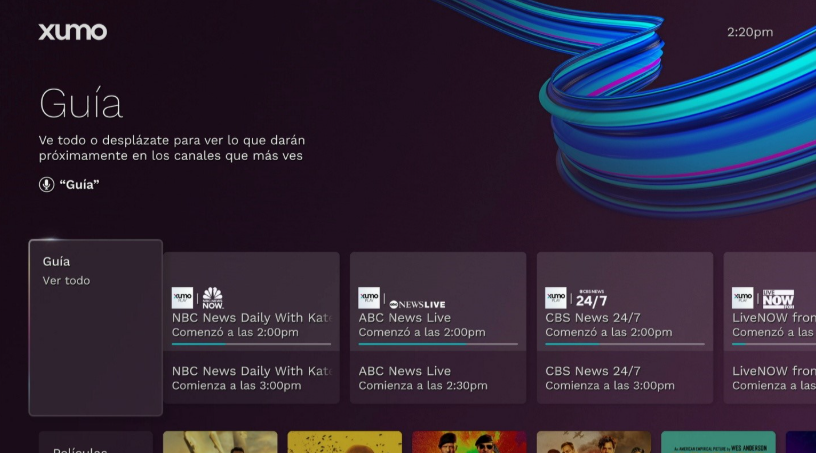Viewport: 816px width, 453px height.
Task: Click the Guía page heading
Action: coord(81,104)
